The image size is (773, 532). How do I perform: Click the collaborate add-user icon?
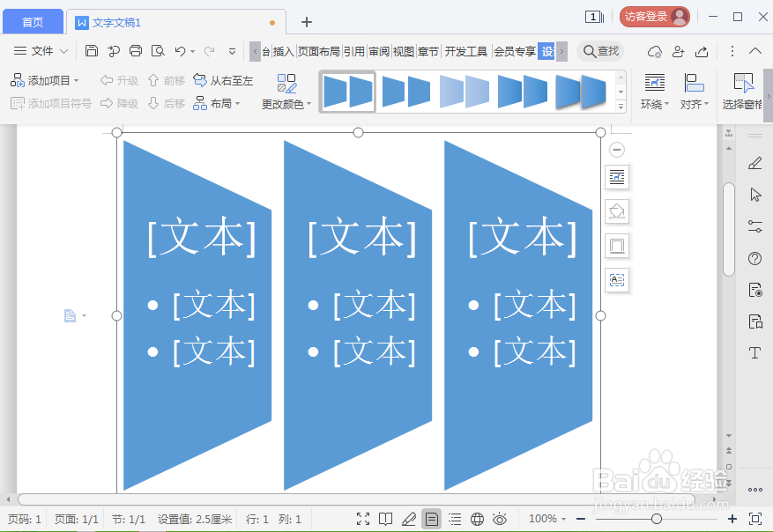[679, 51]
